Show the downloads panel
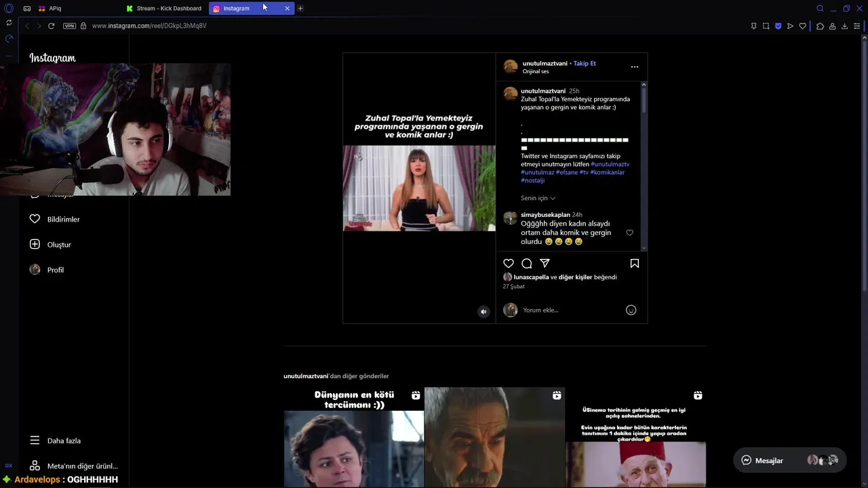The width and height of the screenshot is (868, 488). [x=844, y=26]
